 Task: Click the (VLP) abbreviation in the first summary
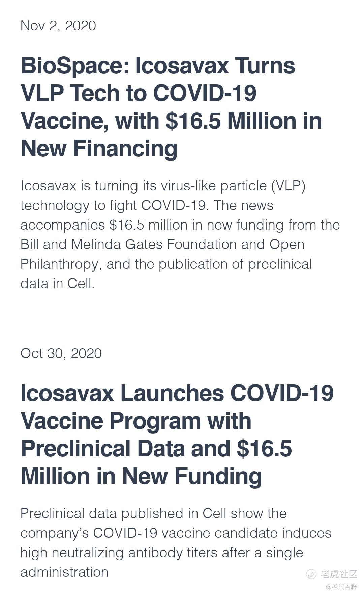[x=288, y=186]
